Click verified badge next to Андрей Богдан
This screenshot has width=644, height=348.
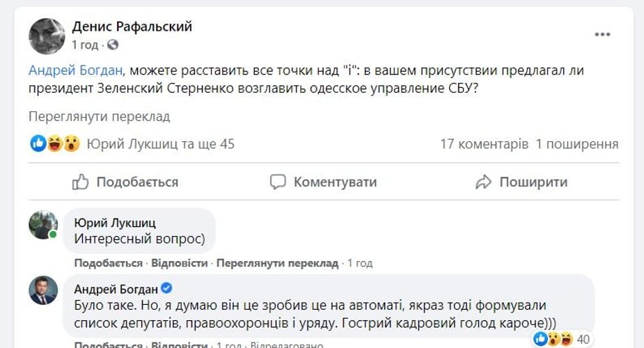(x=166, y=288)
